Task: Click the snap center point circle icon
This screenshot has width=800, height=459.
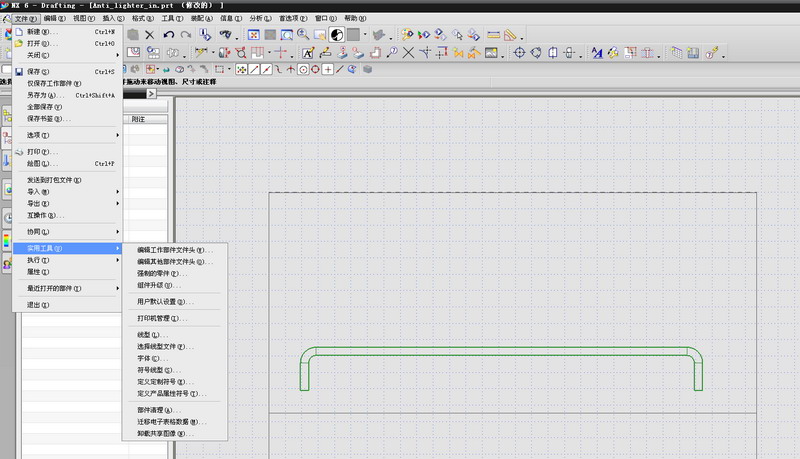Action: (303, 69)
